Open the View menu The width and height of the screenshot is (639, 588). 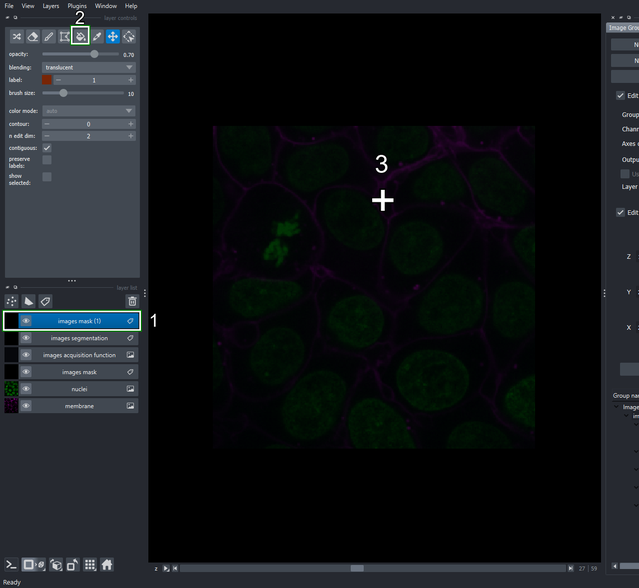(28, 6)
